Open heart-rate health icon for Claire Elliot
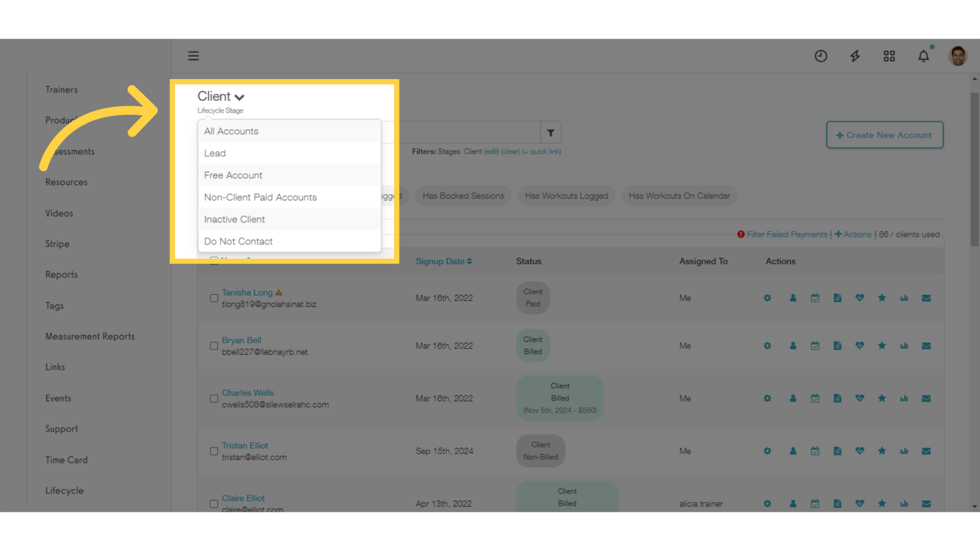The height and width of the screenshot is (551, 980). 859,503
